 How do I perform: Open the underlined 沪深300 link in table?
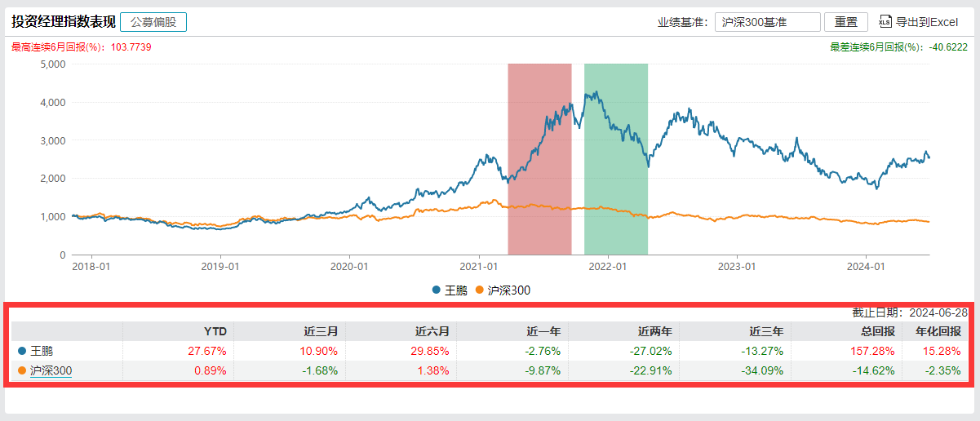click(51, 370)
